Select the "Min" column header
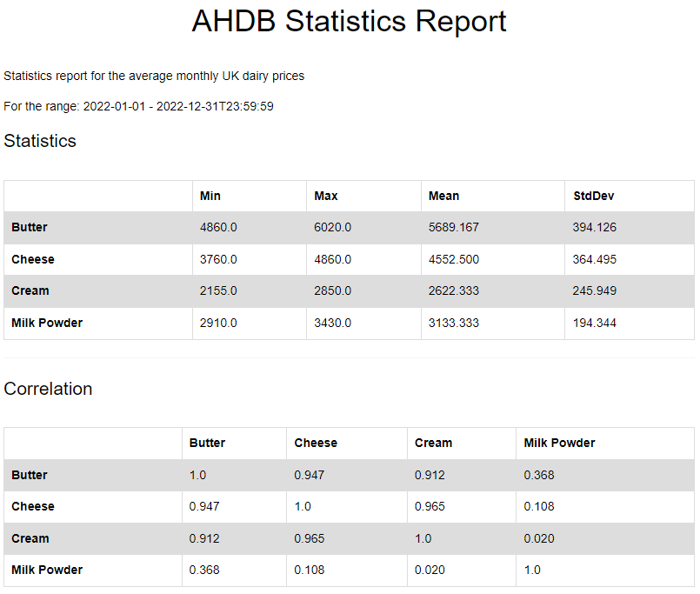This screenshot has height=594, width=700. click(x=210, y=196)
